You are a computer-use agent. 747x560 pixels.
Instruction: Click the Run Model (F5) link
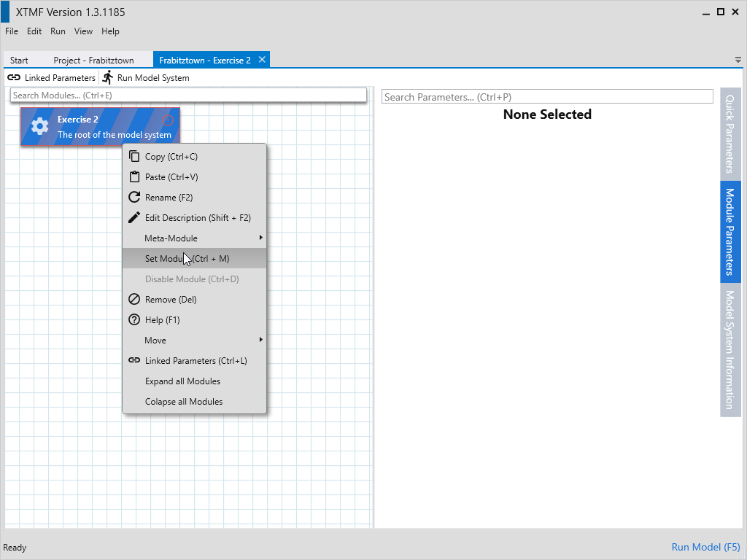705,548
